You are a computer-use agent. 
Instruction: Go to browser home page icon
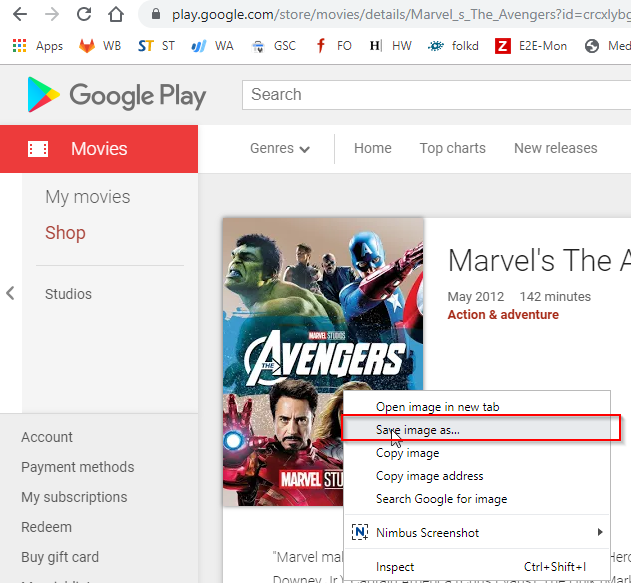click(x=116, y=14)
